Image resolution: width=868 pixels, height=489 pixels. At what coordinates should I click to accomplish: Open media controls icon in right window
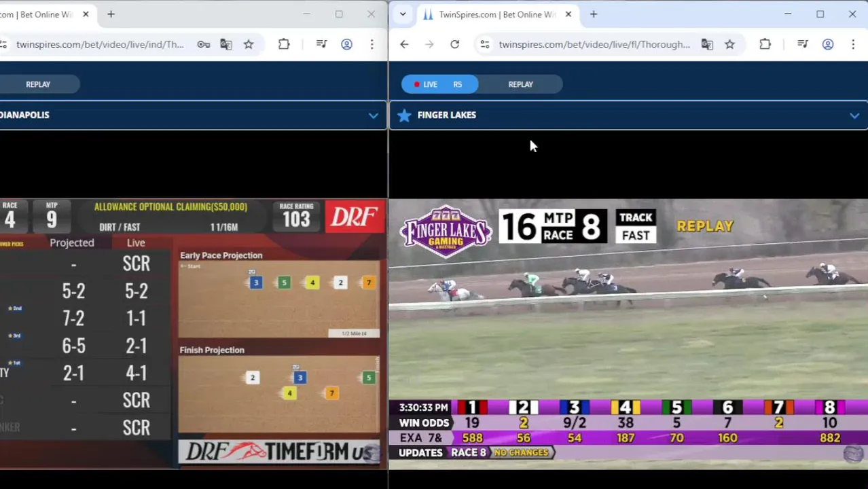803,44
